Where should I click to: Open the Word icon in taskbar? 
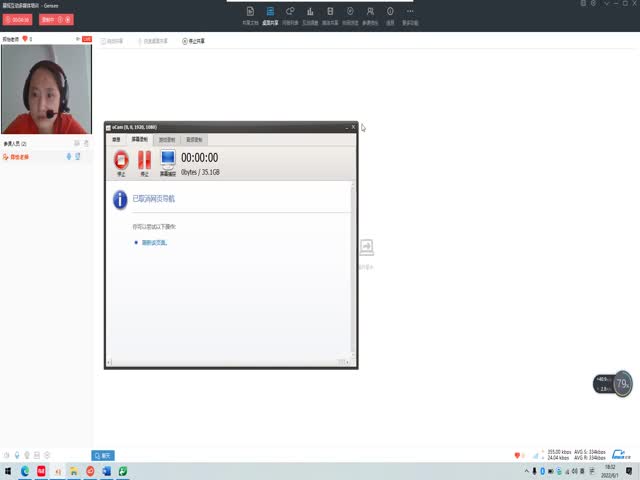click(x=106, y=470)
